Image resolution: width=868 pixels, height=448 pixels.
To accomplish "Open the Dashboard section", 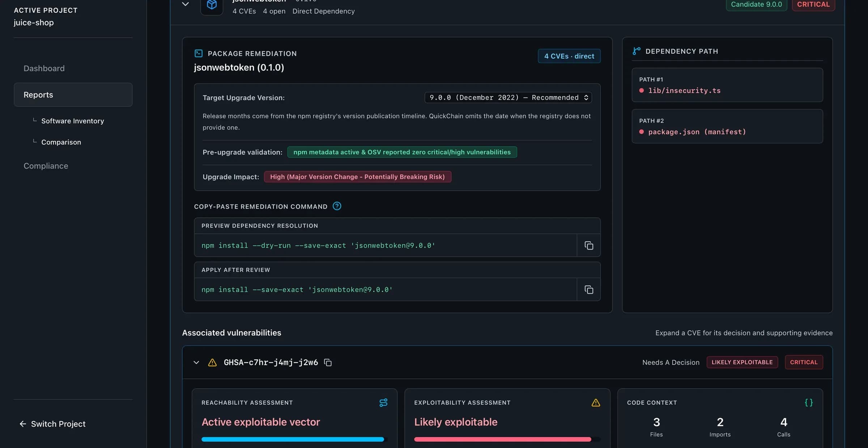I will [44, 68].
